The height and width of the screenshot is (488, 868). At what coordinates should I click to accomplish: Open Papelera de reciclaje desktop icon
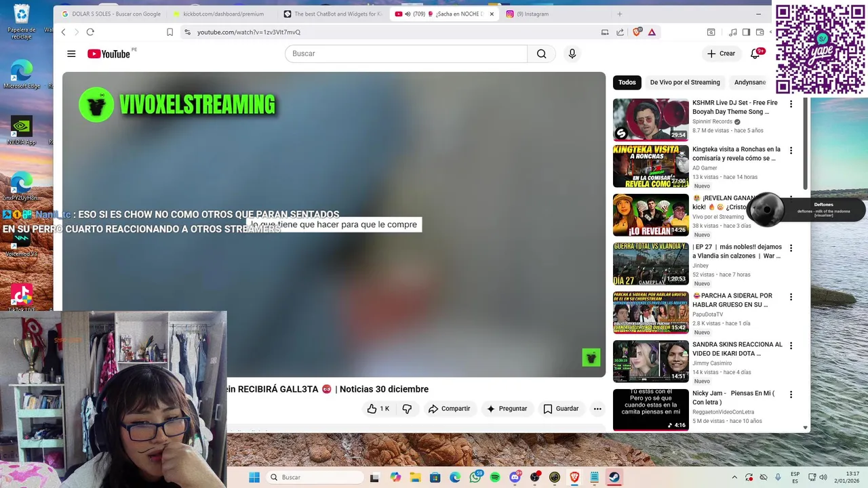[22, 21]
